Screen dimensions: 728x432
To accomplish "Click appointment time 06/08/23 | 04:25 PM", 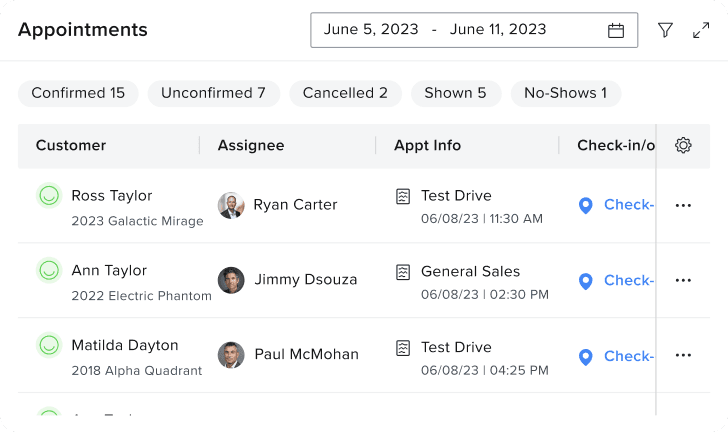I will click(x=485, y=370).
